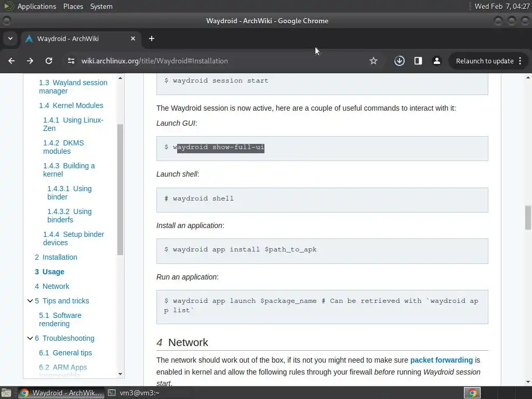Screen dimensions: 532x399
Task: Collapse the 5 Tips and tricks chevron
Action: pyautogui.click(x=30, y=301)
